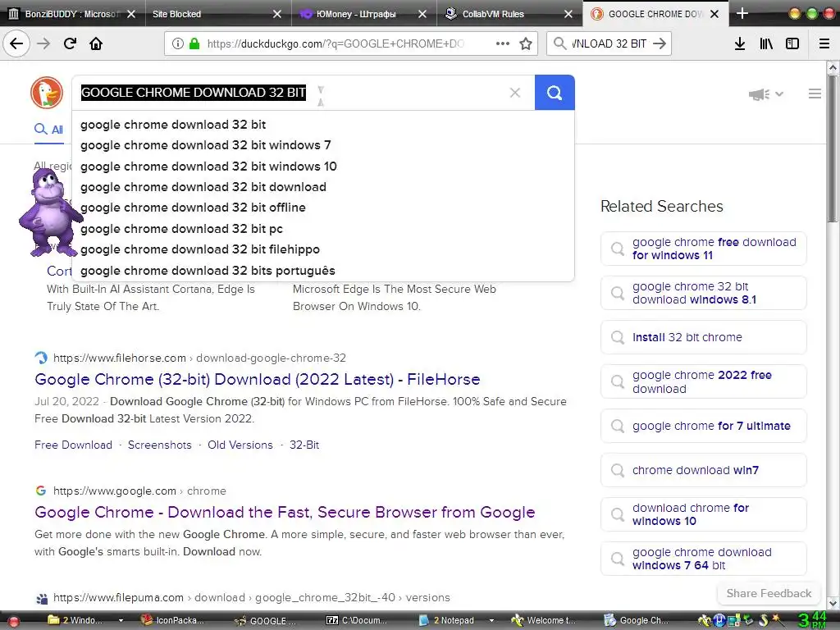
Task: Open FileHorse Google Chrome 32-bit result
Action: (x=257, y=379)
